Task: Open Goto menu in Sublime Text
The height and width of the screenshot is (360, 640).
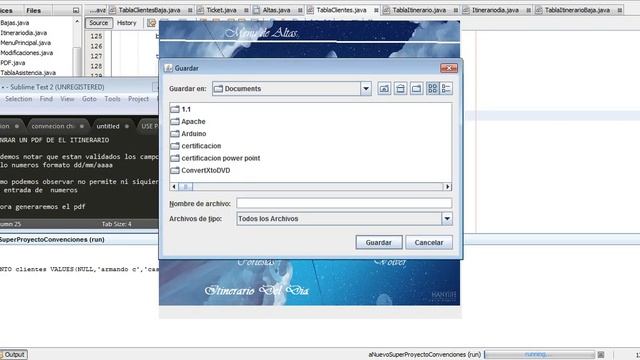Action: coord(89,99)
